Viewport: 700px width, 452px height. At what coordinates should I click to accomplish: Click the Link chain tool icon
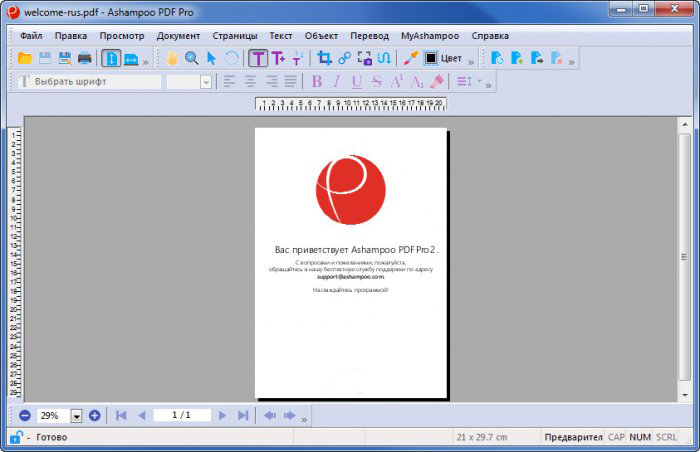tap(344, 59)
